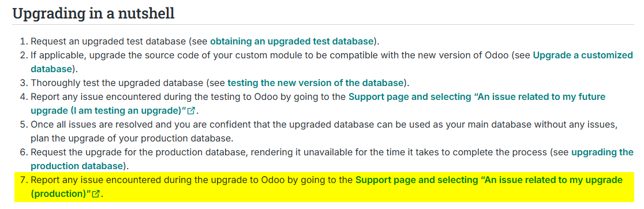
Task: Click external-link icon after "(production)" link
Action: click(x=96, y=194)
